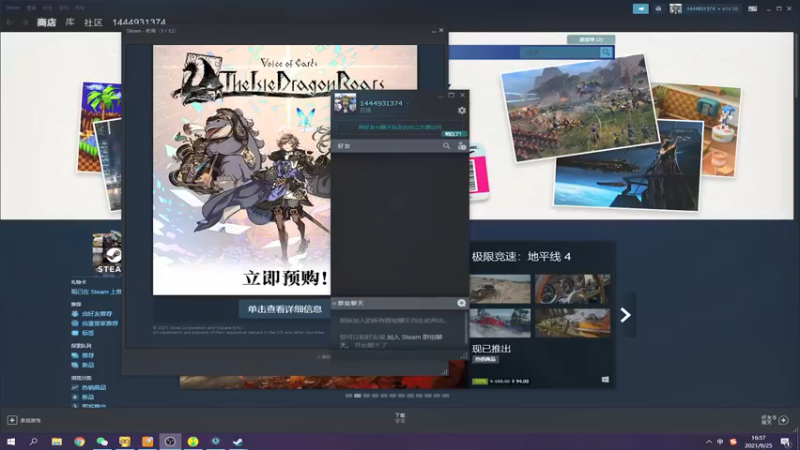Viewport: 800px width, 450px height.
Task: Click the 单击查看详细信息 button
Action: click(x=285, y=309)
